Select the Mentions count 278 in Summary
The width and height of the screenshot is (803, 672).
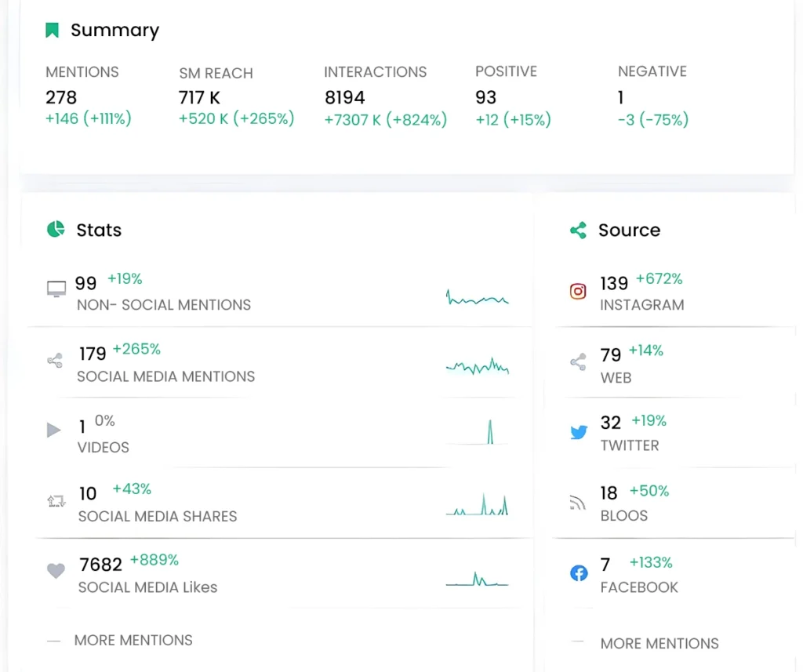pos(61,98)
